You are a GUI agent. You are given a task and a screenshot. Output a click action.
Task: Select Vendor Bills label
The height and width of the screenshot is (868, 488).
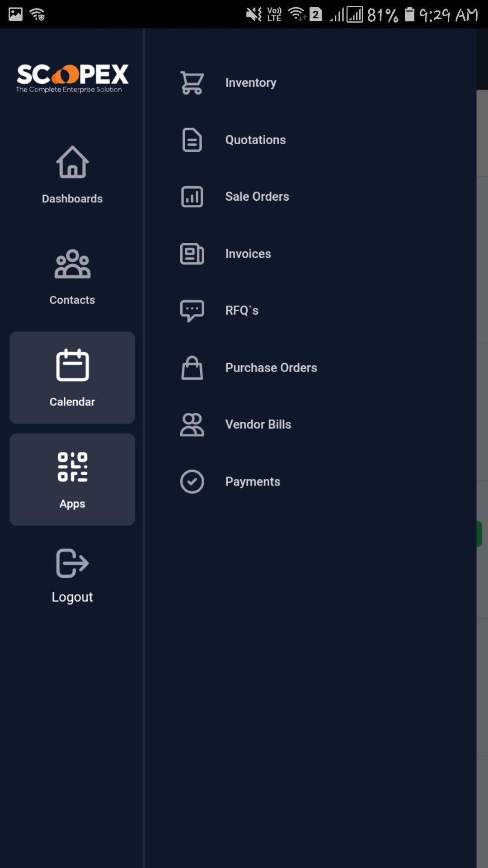258,425
